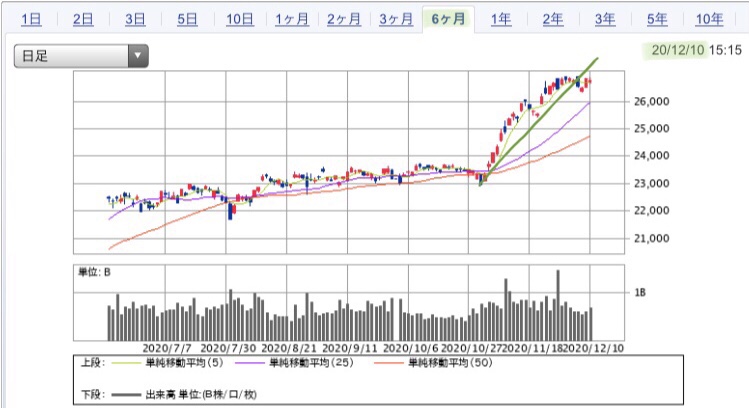Open the 2ヶ月 range tab
This screenshot has height=408, width=749.
344,19
